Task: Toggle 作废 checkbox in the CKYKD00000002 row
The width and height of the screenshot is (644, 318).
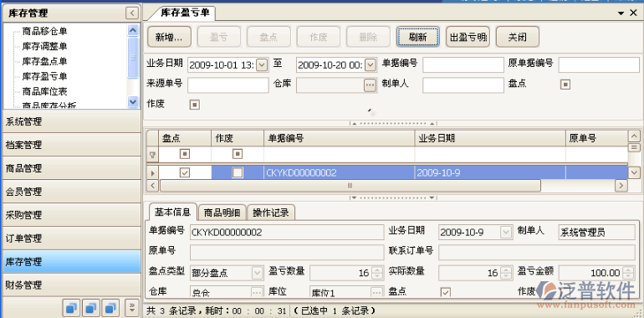Action: click(238, 173)
